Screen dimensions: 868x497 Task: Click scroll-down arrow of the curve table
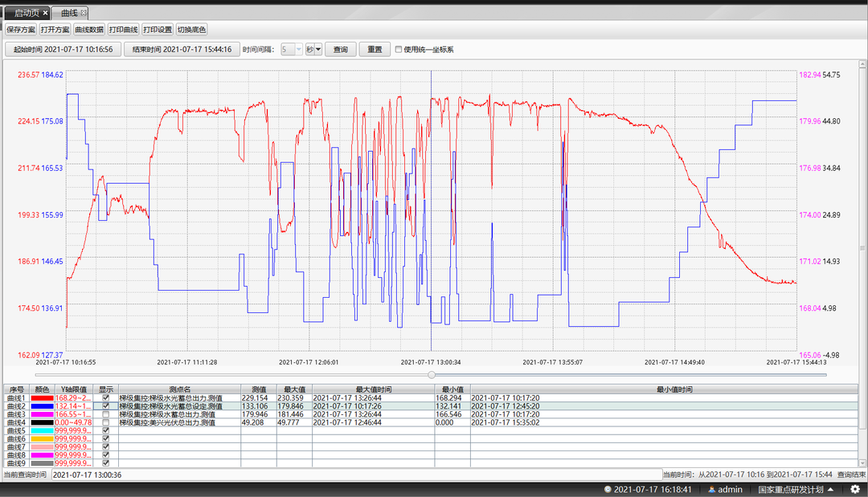point(862,462)
